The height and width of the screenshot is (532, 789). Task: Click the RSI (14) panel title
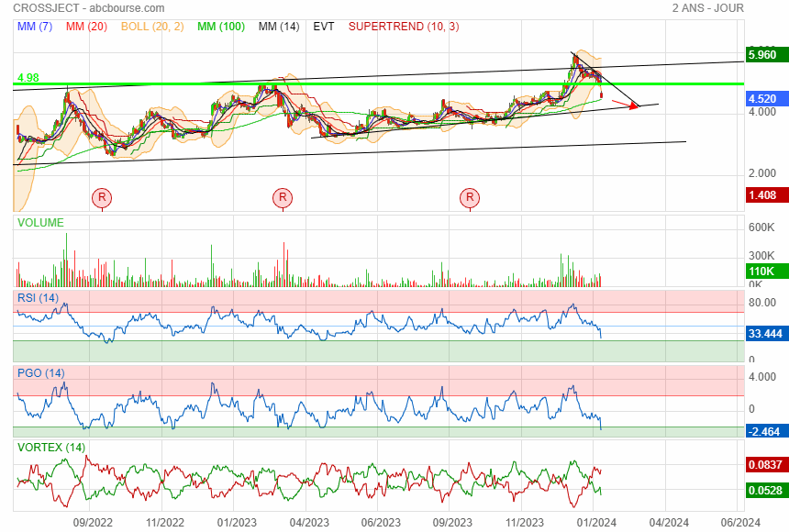tap(38, 298)
